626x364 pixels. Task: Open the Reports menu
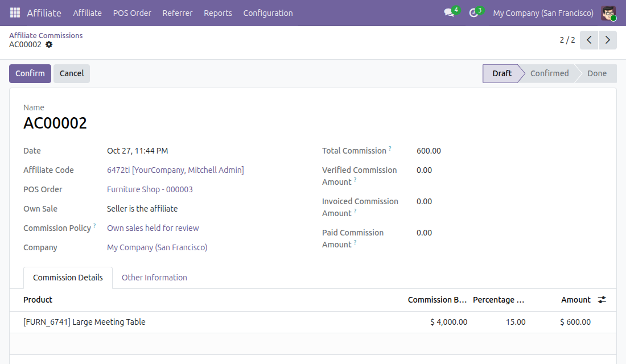point(218,13)
